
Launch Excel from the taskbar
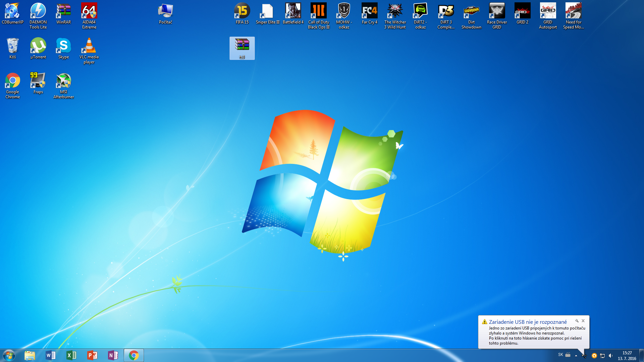coord(71,355)
